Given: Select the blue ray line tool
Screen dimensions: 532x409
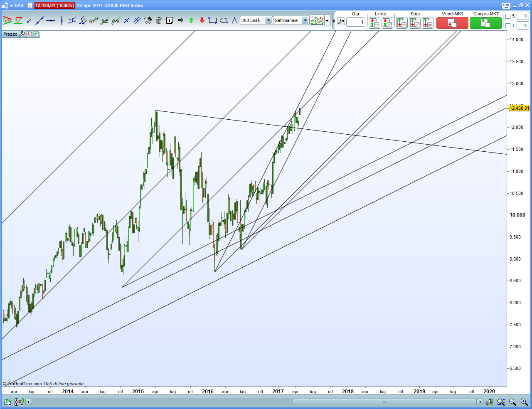Looking at the screenshot, I should click(x=126, y=20).
